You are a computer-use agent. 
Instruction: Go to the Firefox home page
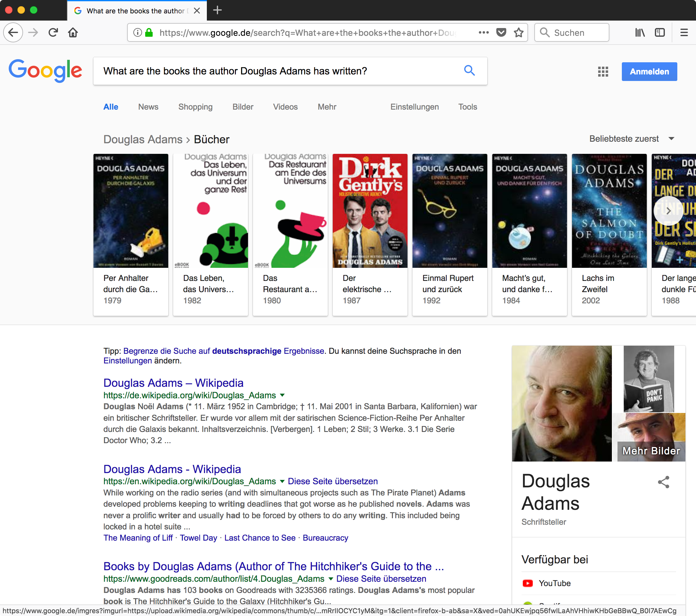[73, 33]
